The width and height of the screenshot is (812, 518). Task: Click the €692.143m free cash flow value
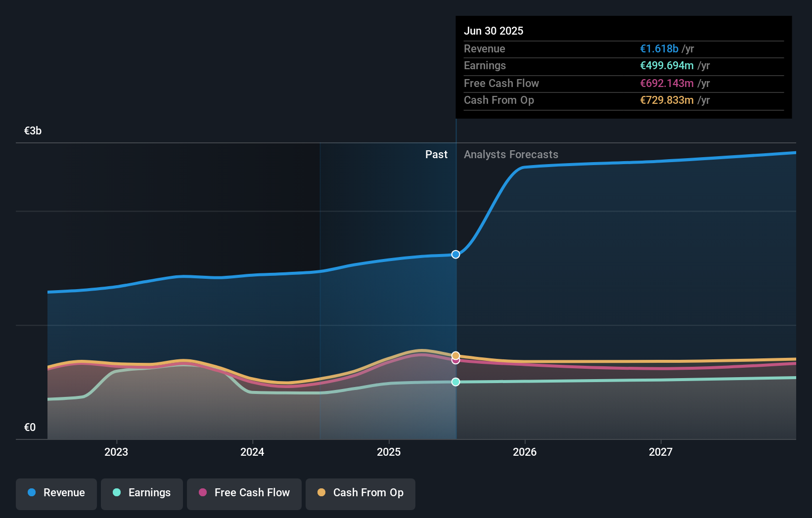point(667,83)
